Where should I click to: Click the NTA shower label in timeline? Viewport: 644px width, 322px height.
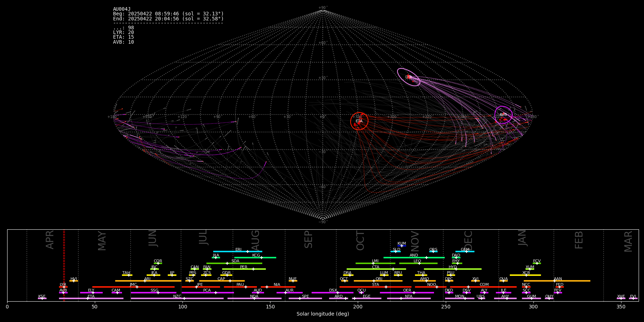click(x=409, y=297)
